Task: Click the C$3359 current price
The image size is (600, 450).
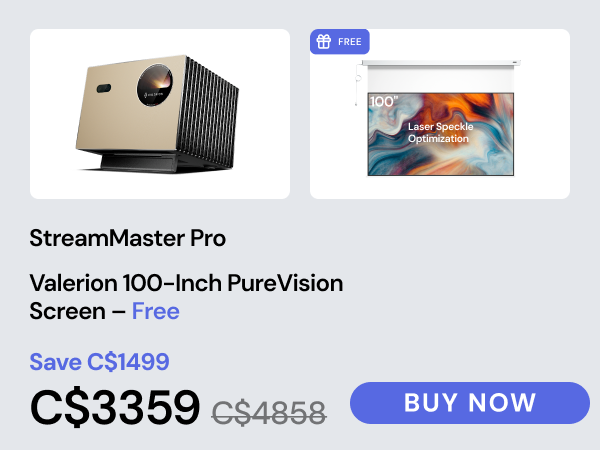Action: point(115,407)
